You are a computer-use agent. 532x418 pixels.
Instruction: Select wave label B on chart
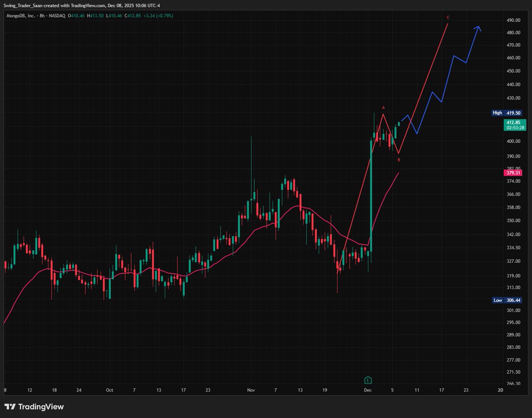[399, 159]
